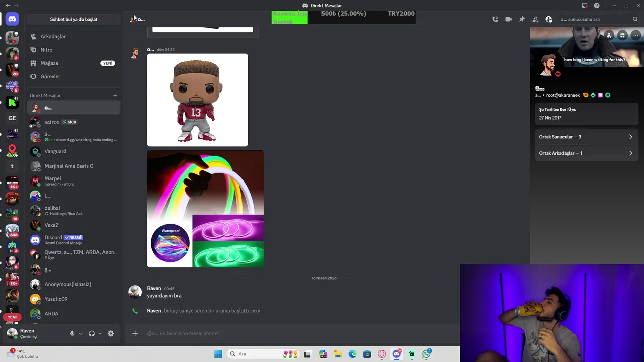Viewport: 644px width, 362px height.
Task: Open the server with the GE icon
Action: (12, 118)
